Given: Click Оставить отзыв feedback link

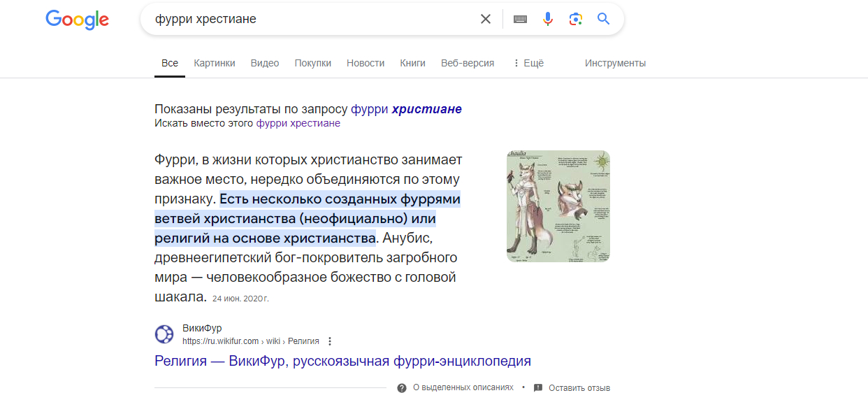Looking at the screenshot, I should pos(579,387).
